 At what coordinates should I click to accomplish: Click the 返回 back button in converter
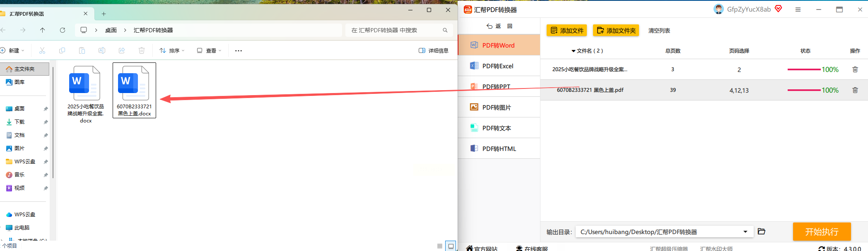click(x=499, y=26)
